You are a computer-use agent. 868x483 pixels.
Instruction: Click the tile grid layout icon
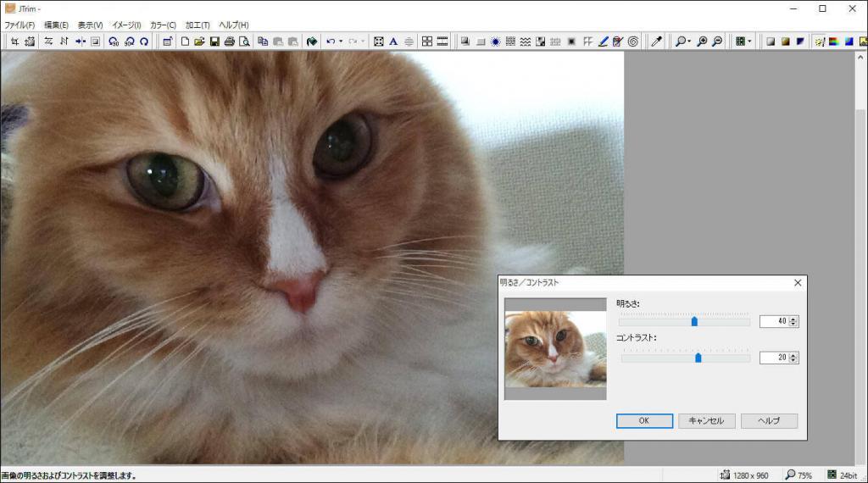pos(427,42)
